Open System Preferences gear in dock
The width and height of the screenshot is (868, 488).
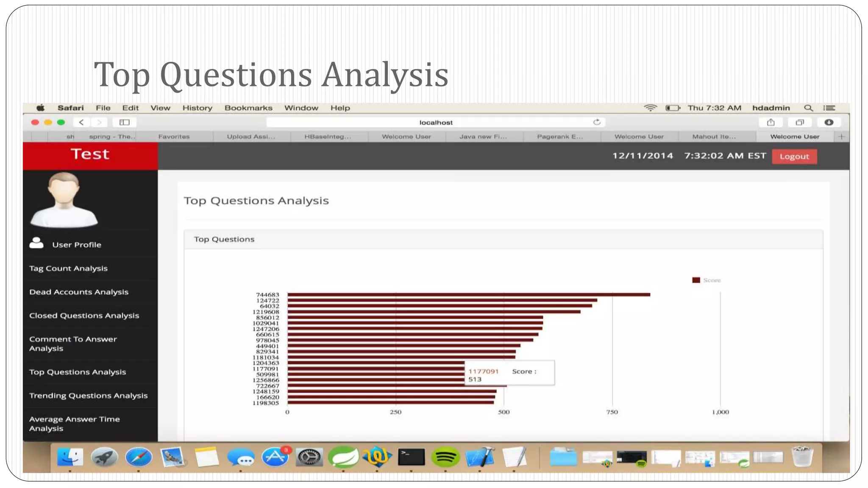[x=309, y=457]
